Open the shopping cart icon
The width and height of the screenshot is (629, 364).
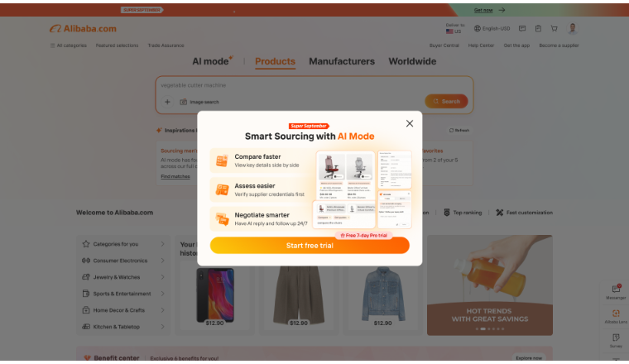(x=554, y=28)
